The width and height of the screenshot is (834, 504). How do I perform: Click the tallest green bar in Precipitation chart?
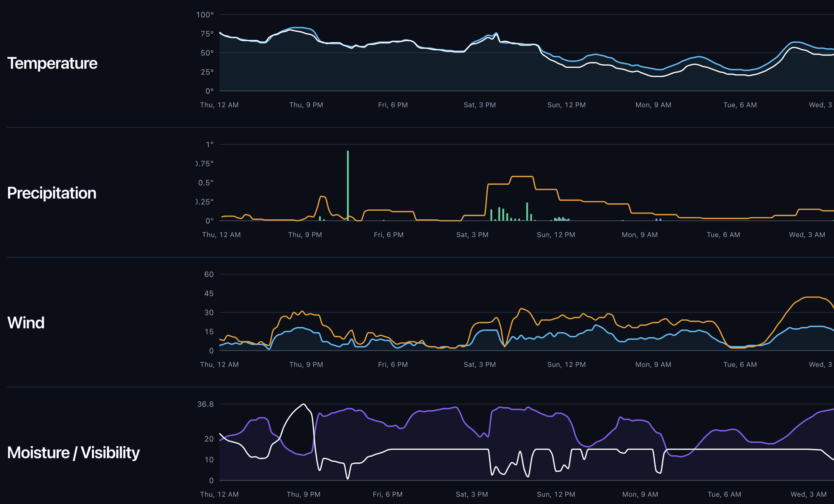(x=348, y=186)
